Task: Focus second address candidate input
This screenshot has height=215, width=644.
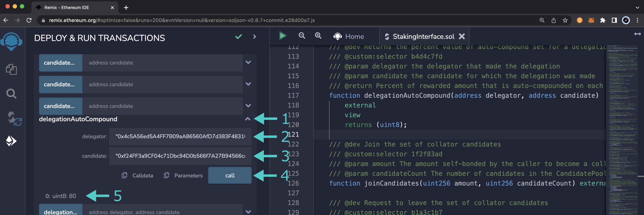Action: (x=163, y=84)
